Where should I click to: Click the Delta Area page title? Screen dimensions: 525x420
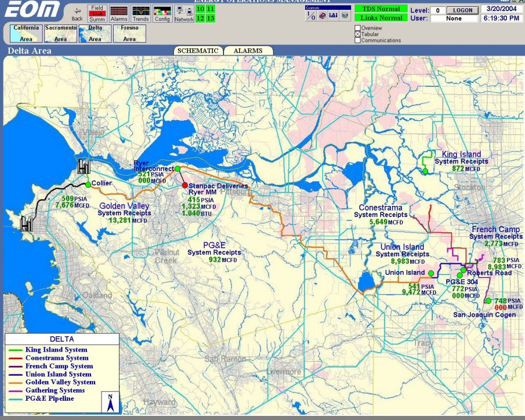pyautogui.click(x=30, y=51)
